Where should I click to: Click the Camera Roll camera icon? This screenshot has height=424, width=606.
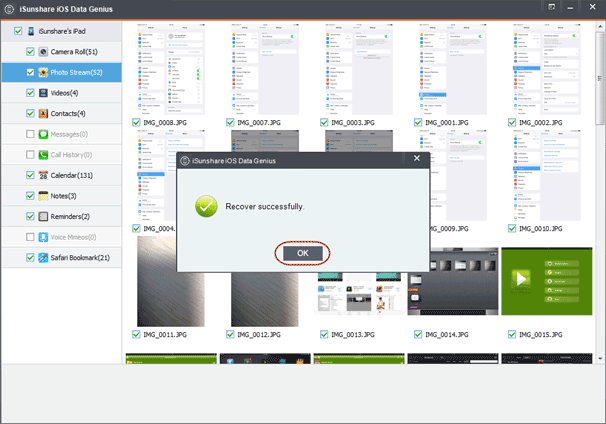point(43,52)
